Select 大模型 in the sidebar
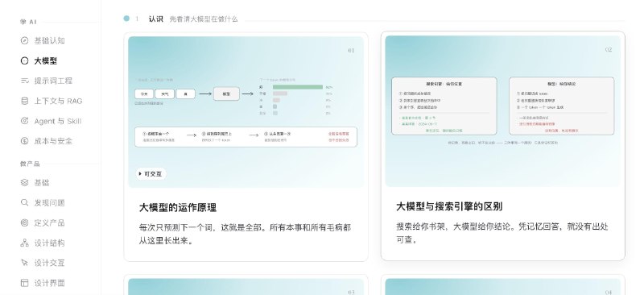 click(46, 60)
